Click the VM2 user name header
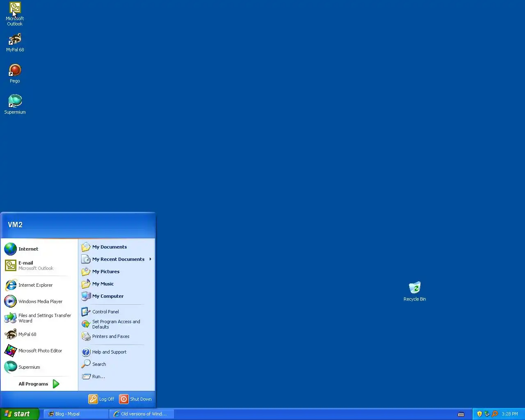Viewport: 525px width, 420px height. click(x=15, y=225)
